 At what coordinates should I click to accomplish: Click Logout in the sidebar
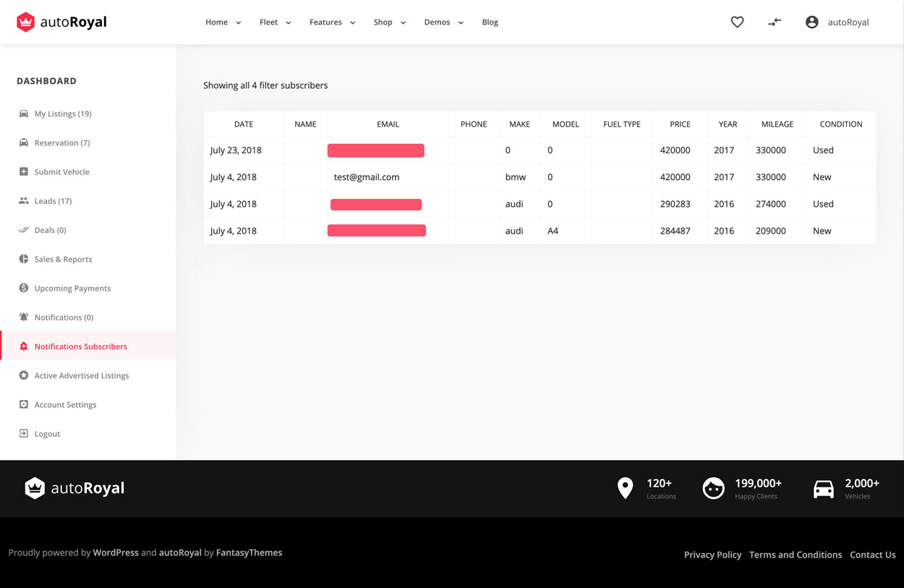tap(47, 433)
